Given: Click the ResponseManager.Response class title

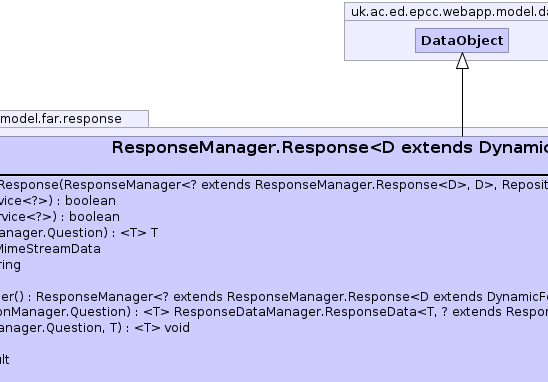Looking at the screenshot, I should (x=330, y=147).
